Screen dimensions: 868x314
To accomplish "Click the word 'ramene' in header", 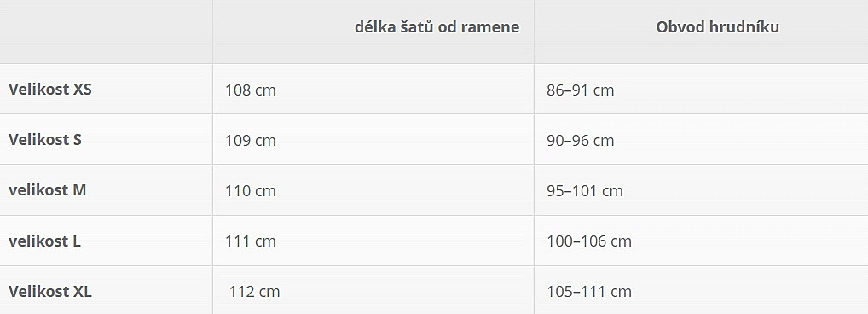I will coord(492,27).
